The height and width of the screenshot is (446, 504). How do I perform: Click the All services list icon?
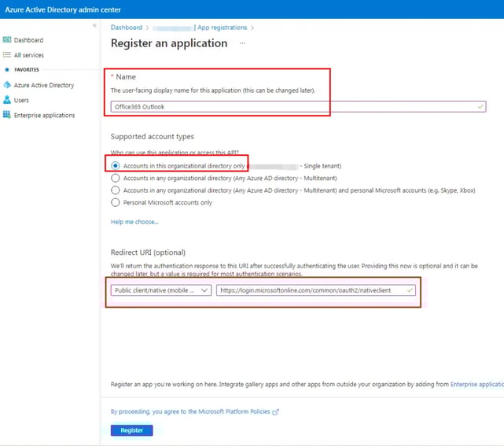[7, 55]
